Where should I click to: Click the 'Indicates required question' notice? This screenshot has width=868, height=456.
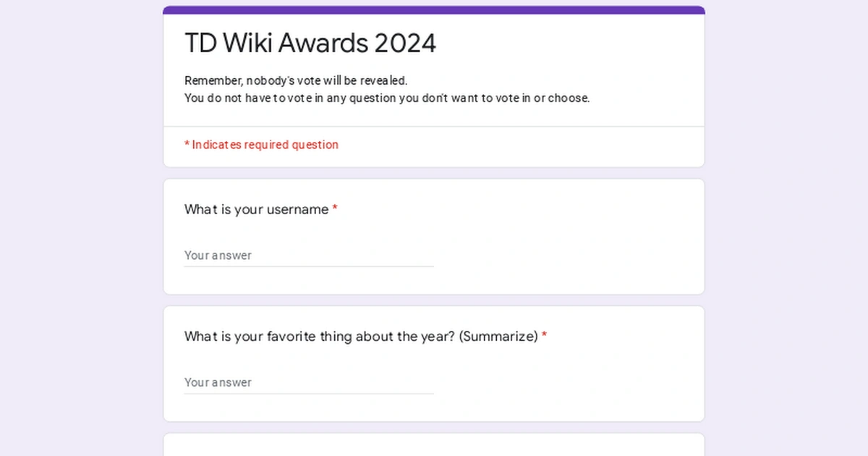click(265, 145)
